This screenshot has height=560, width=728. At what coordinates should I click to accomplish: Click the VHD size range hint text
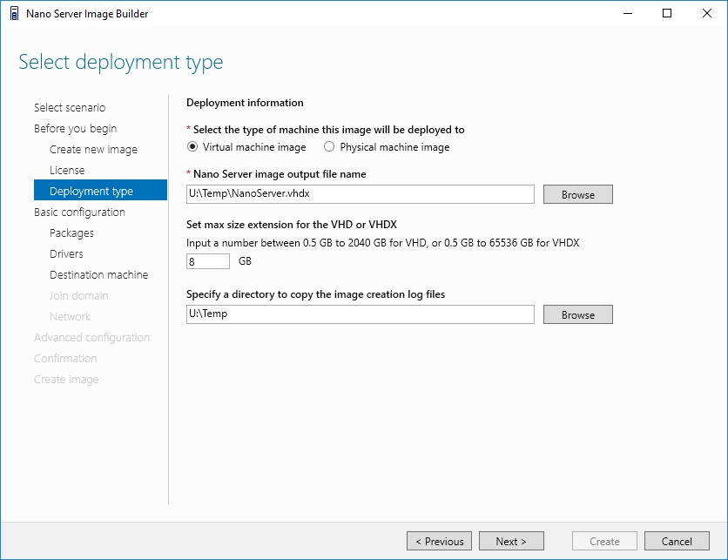point(383,243)
